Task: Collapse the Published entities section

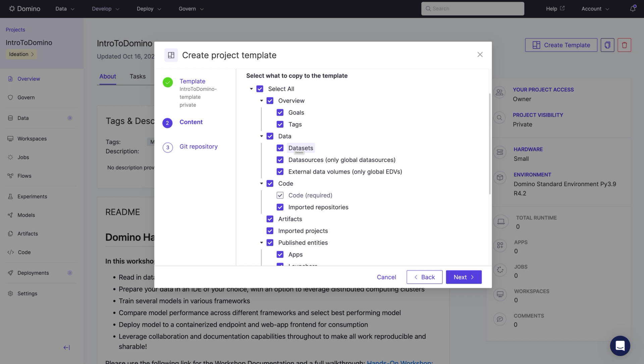Action: coord(261,242)
